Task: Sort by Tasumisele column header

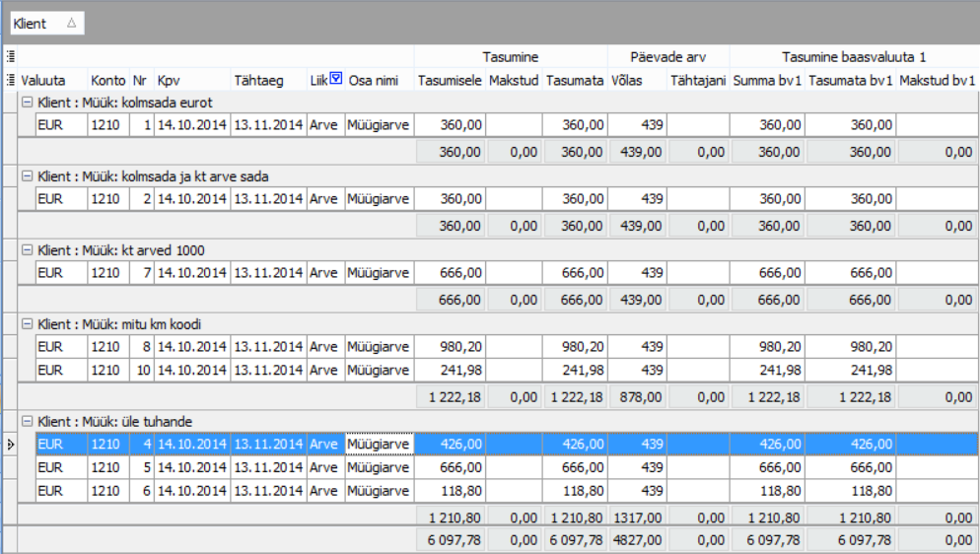Action: coord(450,80)
